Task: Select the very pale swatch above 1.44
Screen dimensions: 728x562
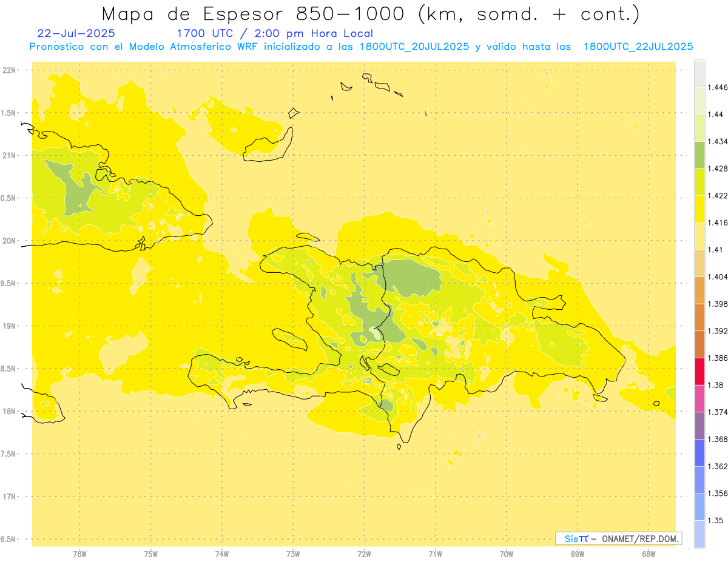Action: (699, 101)
